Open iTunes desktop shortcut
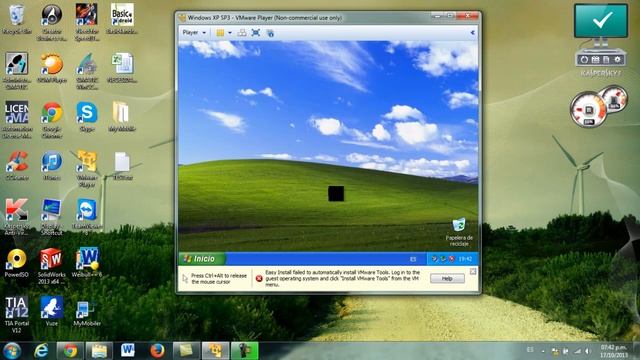The height and width of the screenshot is (360, 640). tap(52, 165)
